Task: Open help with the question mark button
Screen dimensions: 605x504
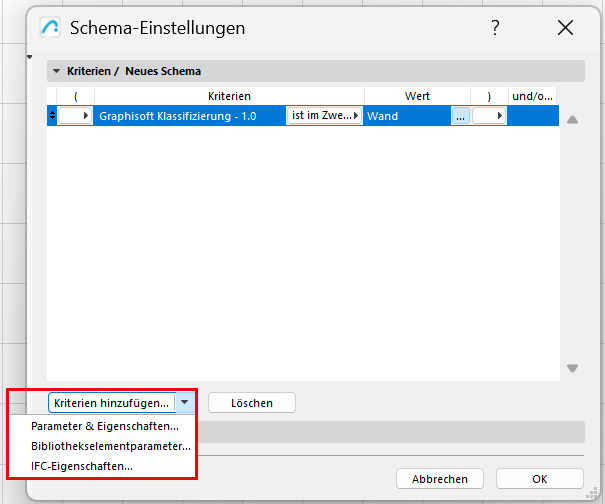Action: (x=495, y=28)
